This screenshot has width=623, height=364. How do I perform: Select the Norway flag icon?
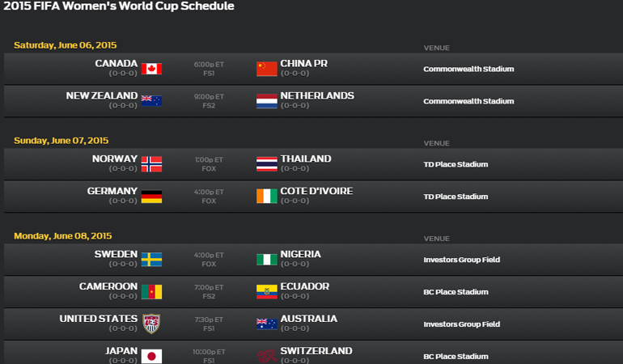pyautogui.click(x=151, y=164)
